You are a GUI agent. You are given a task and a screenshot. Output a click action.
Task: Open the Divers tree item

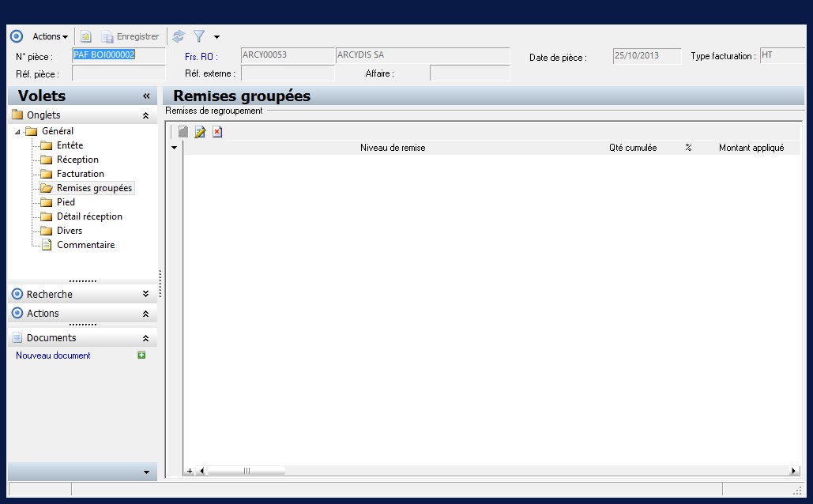[70, 231]
